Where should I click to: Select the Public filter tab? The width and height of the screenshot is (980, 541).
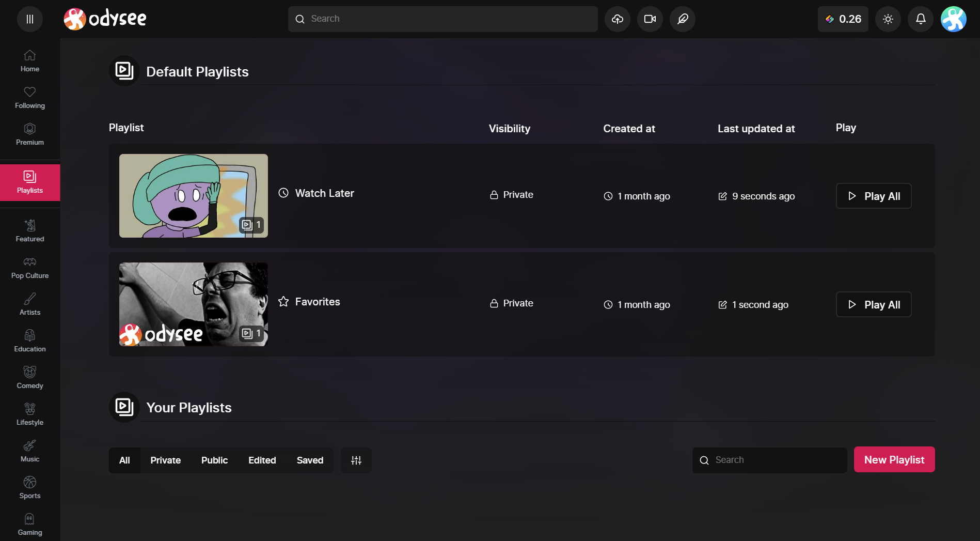214,460
